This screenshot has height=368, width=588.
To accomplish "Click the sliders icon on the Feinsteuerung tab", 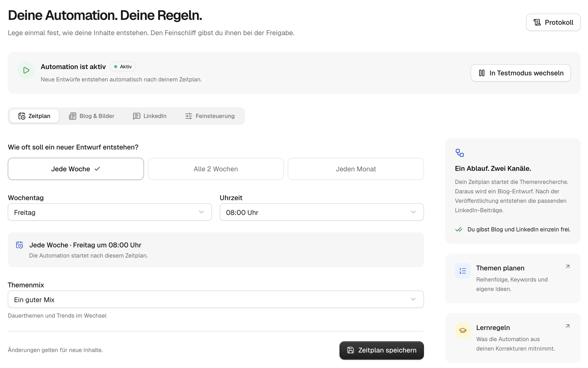I will click(x=189, y=116).
